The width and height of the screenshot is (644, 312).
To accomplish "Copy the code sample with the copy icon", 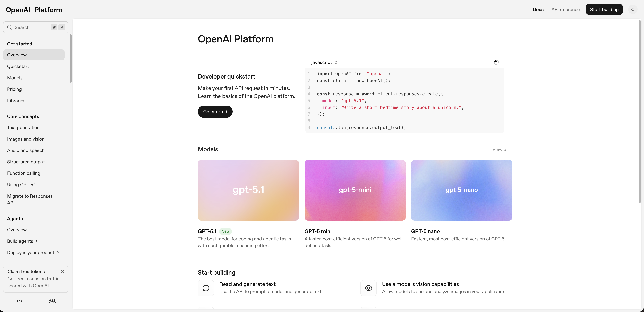I will (x=496, y=62).
